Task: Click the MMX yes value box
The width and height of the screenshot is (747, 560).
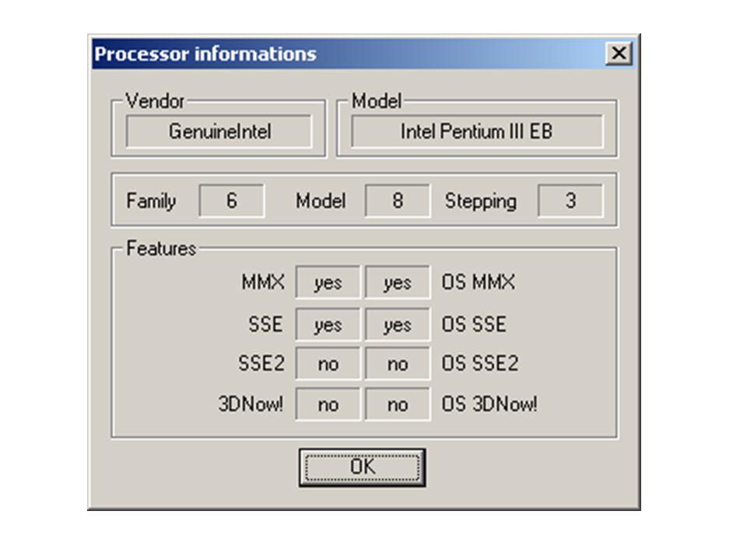Action: tap(328, 282)
